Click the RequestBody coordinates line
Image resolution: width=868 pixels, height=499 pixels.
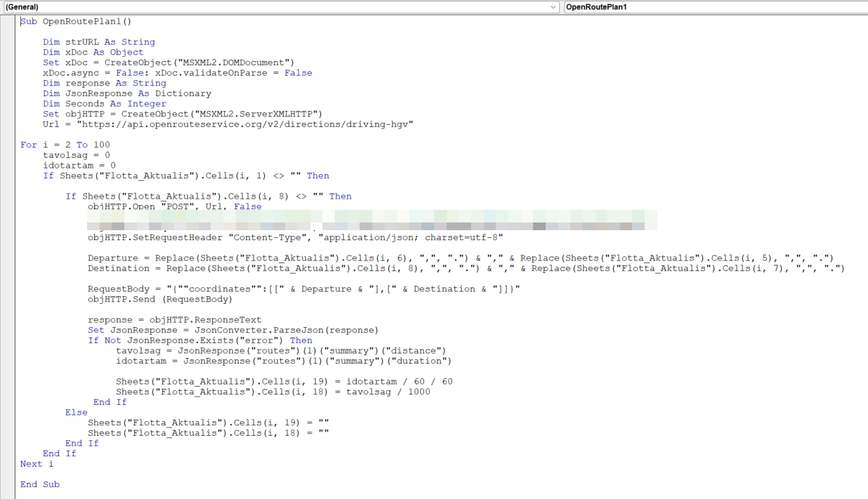click(304, 289)
